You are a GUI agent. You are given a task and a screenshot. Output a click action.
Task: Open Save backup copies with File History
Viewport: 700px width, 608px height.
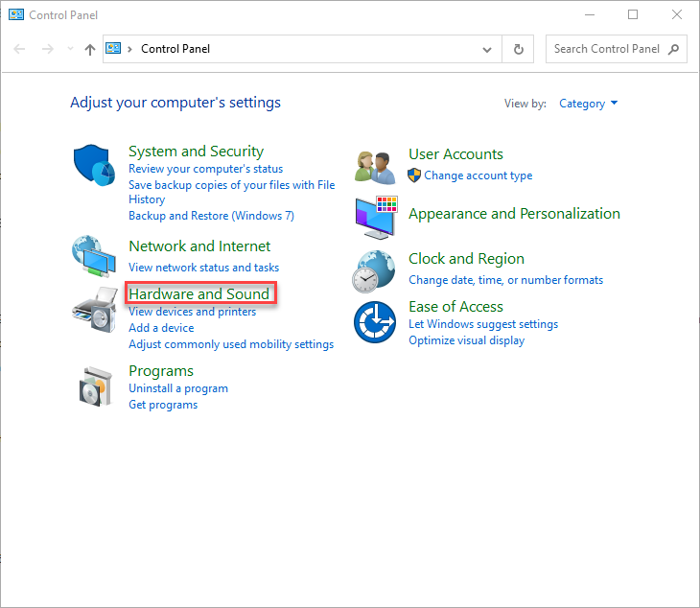point(232,192)
